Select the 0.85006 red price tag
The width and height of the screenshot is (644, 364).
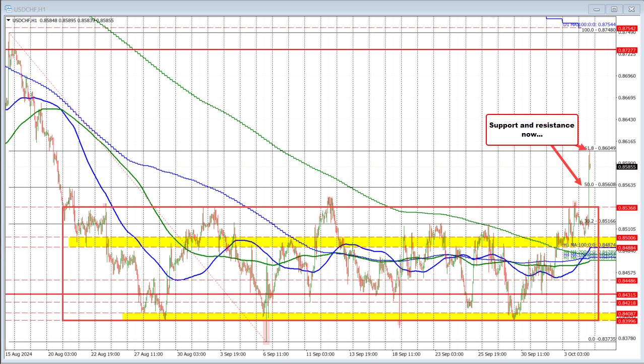click(627, 238)
